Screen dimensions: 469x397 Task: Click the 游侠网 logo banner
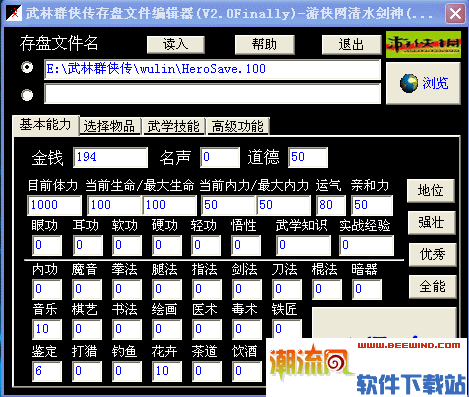(423, 44)
